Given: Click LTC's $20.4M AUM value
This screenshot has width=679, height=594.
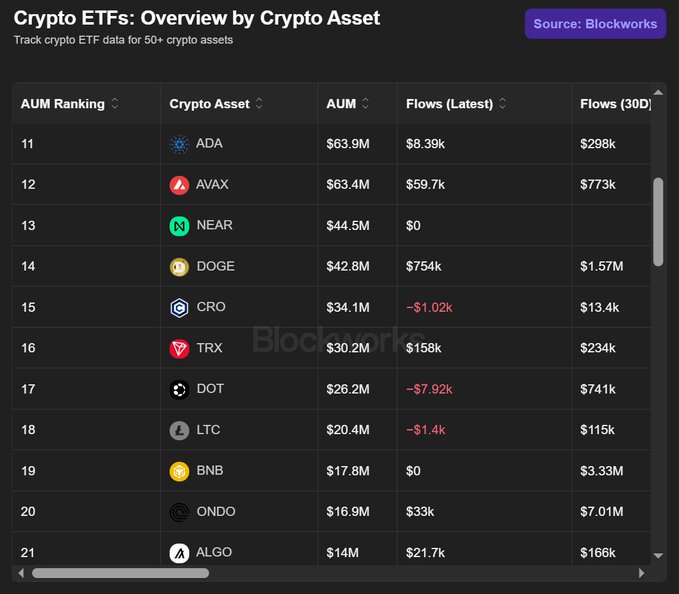Looking at the screenshot, I should point(348,430).
